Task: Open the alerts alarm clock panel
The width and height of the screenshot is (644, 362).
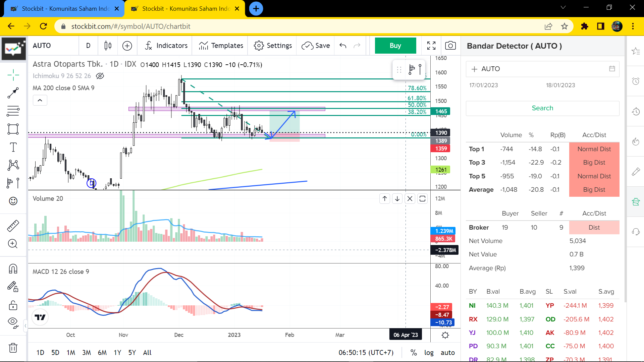Action: pyautogui.click(x=636, y=81)
